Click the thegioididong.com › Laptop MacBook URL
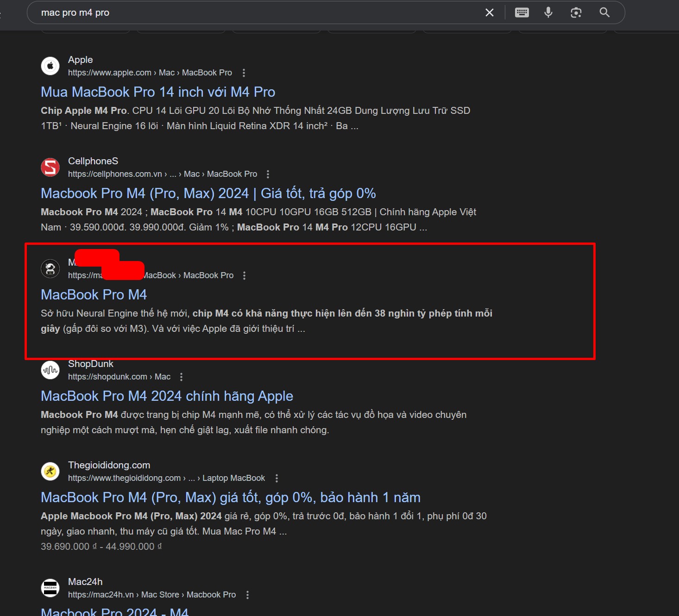 (x=166, y=478)
